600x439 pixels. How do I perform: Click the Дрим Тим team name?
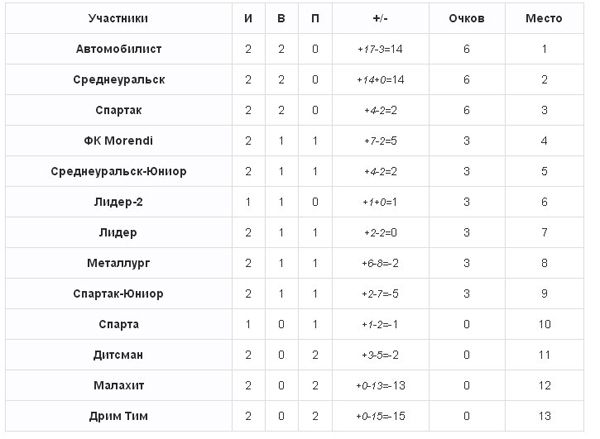click(119, 416)
